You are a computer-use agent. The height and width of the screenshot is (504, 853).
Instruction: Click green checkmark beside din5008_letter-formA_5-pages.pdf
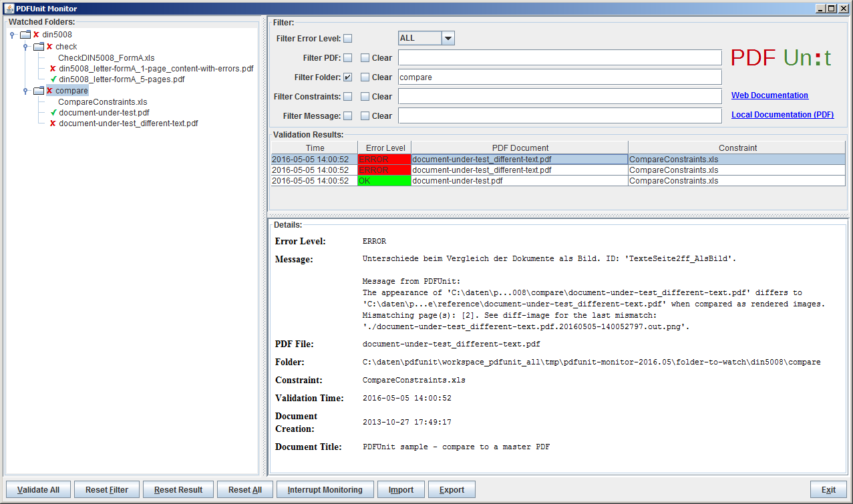(x=53, y=79)
